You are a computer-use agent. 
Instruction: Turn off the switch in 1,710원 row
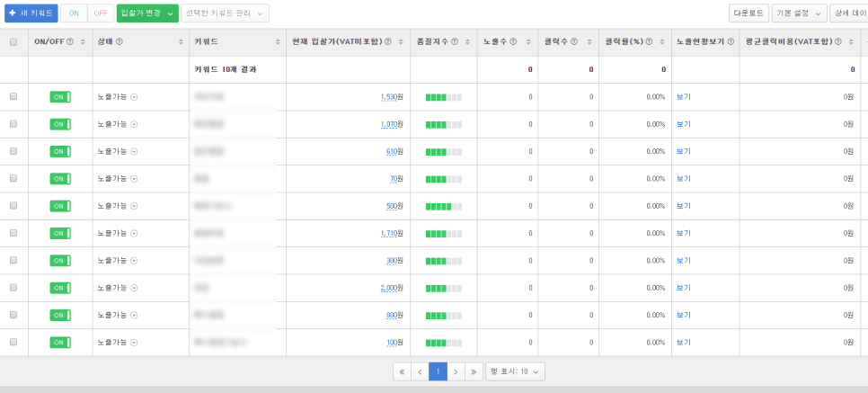60,233
